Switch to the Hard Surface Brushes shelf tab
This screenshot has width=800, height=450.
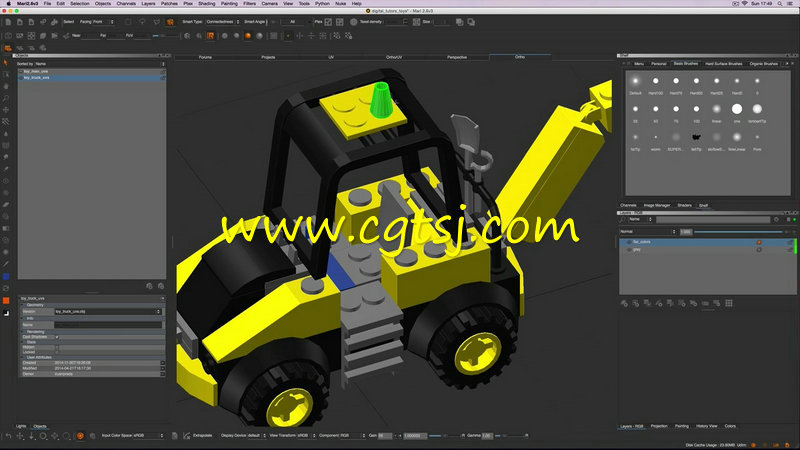(723, 64)
